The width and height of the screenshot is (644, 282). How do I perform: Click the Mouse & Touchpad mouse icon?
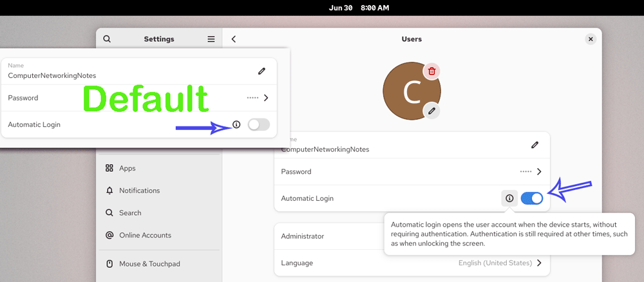[109, 263]
